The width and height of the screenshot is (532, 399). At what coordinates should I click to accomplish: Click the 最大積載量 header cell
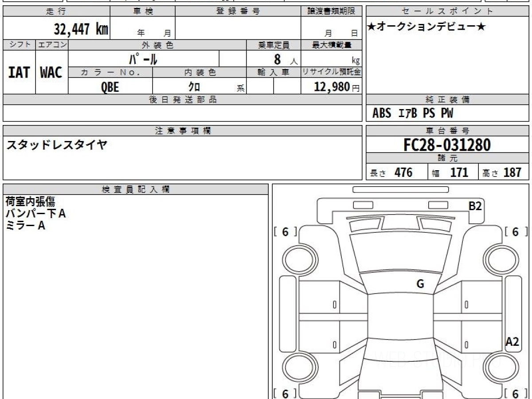331,45
